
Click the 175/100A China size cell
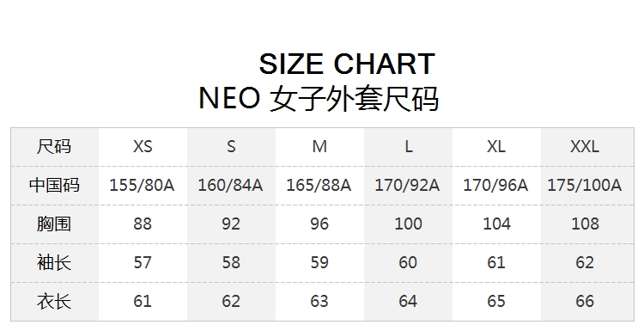[x=585, y=186]
